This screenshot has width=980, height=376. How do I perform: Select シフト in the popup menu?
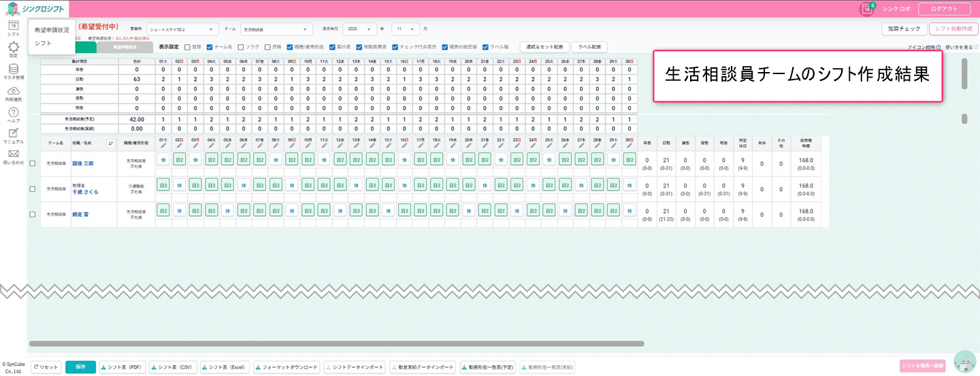point(43,44)
